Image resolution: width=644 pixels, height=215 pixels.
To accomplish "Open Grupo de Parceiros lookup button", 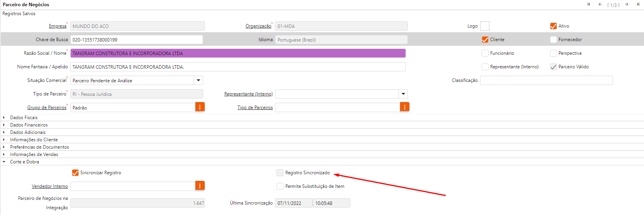I will [200, 107].
